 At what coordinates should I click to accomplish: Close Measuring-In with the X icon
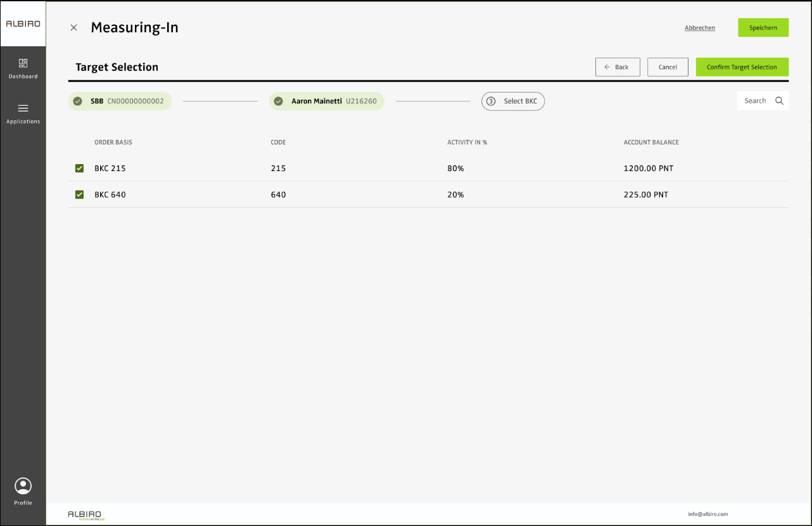74,28
